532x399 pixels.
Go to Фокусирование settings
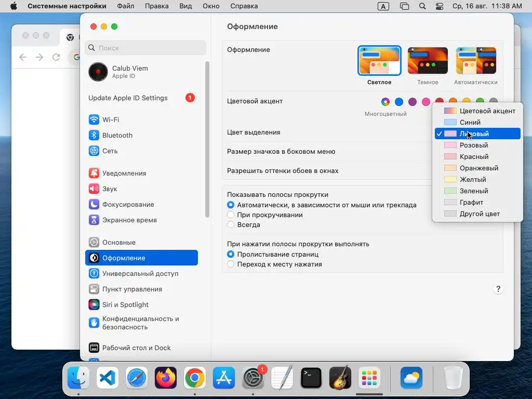141,204
